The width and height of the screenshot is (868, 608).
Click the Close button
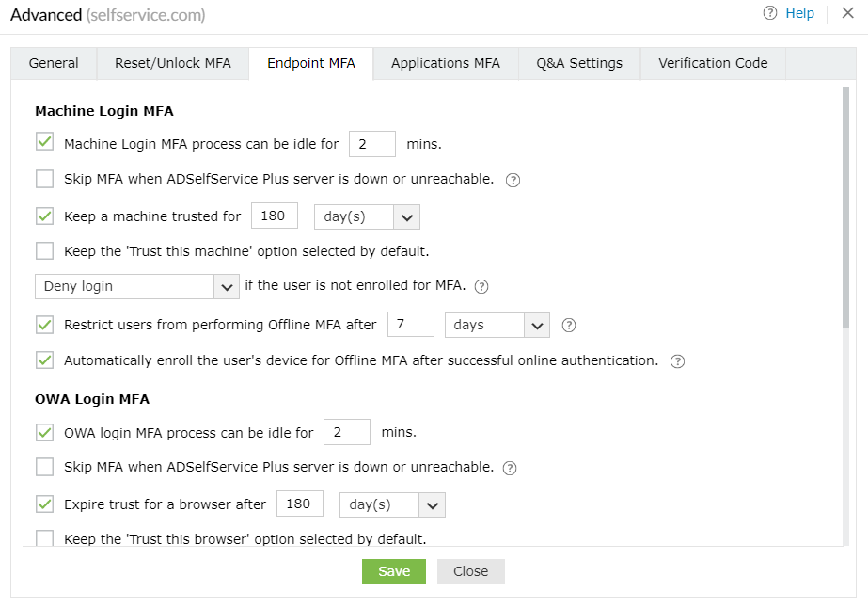pyautogui.click(x=471, y=571)
